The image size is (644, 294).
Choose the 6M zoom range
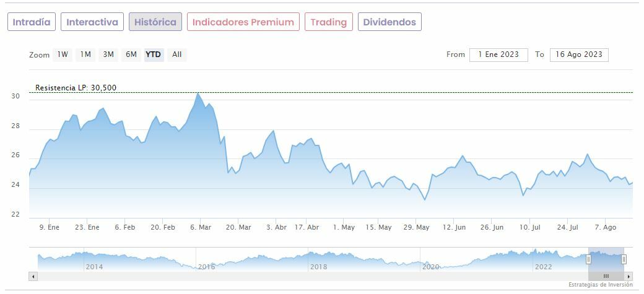131,54
